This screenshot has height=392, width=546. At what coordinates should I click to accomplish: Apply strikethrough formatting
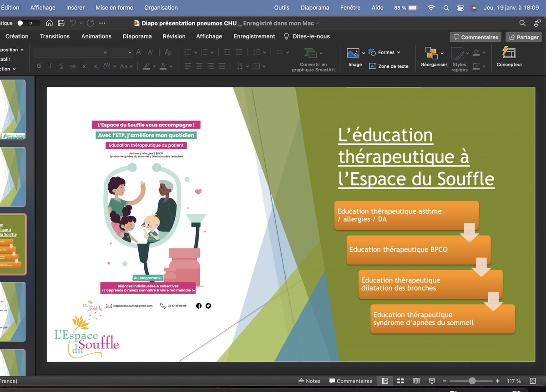pos(73,66)
